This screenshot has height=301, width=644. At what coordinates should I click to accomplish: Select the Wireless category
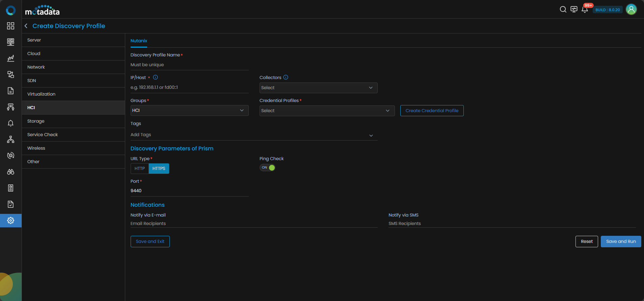click(73, 148)
